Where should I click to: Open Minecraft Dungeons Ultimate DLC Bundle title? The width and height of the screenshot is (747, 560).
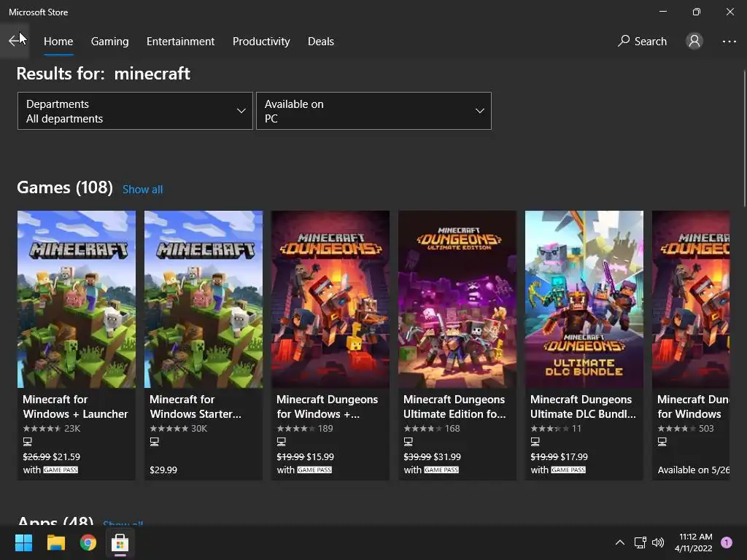[x=583, y=407]
